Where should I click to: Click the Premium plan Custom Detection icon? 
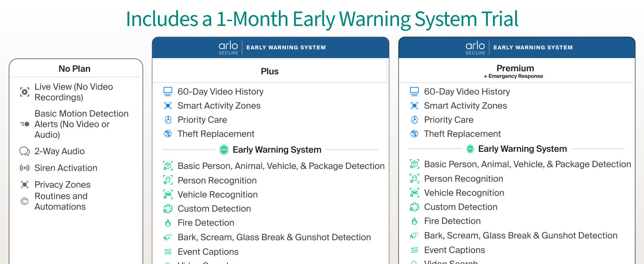pyautogui.click(x=414, y=207)
